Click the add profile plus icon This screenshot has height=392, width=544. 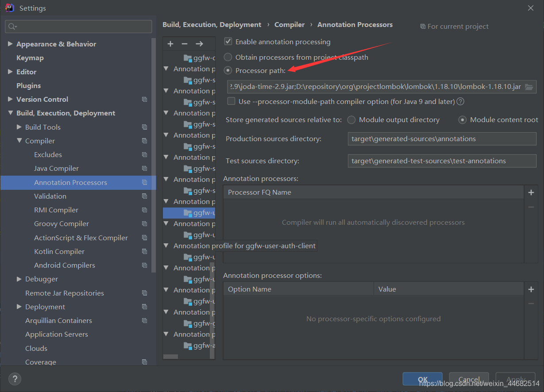pos(170,44)
